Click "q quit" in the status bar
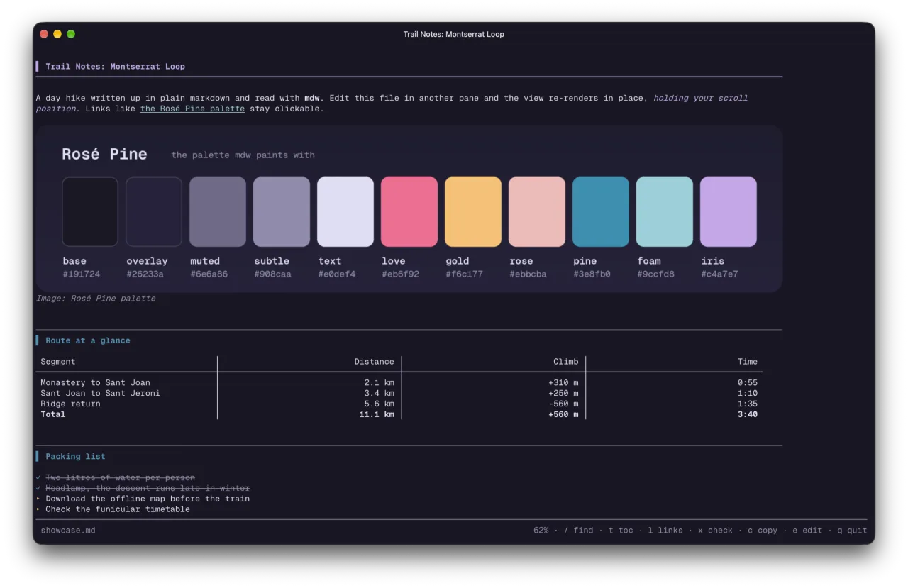The width and height of the screenshot is (908, 588). (x=852, y=531)
